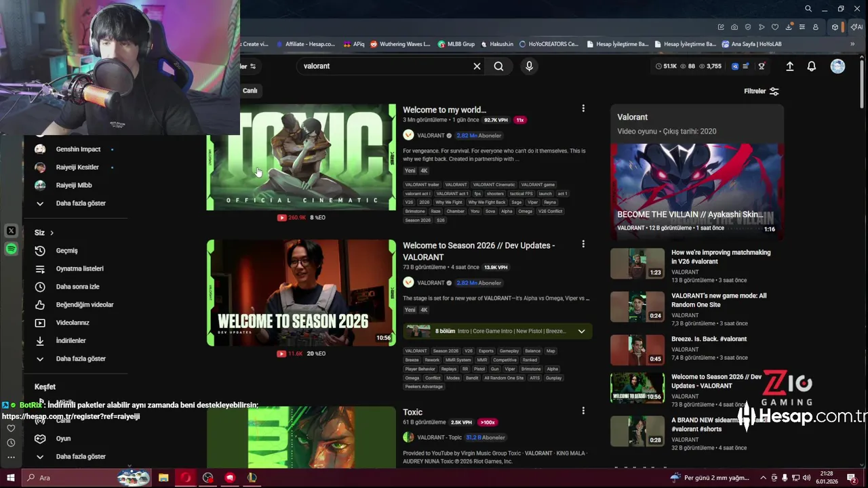Open 'Welcome to Season 2026' video thumbnail

click(301, 293)
